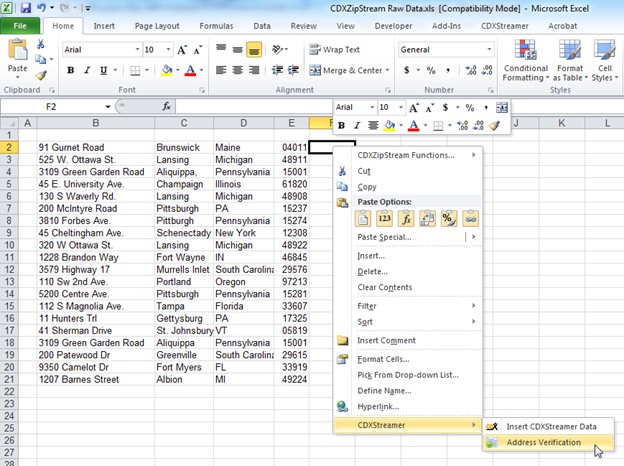
Task: Click mini toolbar Bold B
Action: click(x=341, y=126)
